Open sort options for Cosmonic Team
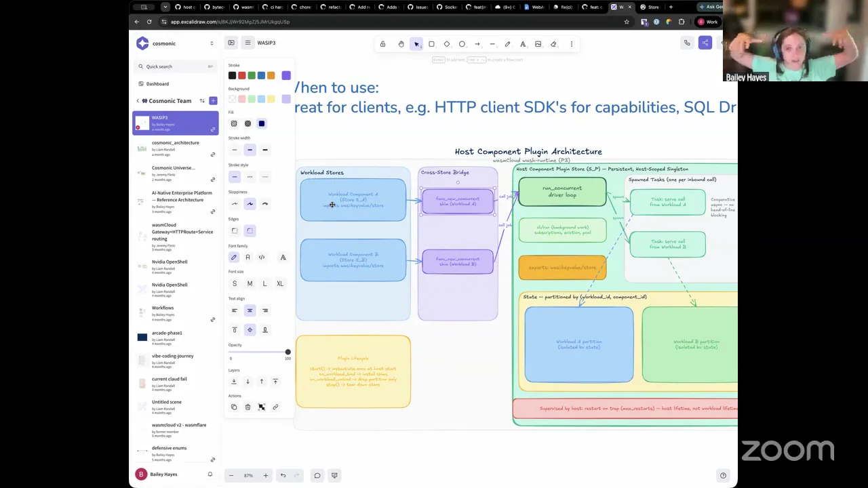The height and width of the screenshot is (488, 868). [x=202, y=101]
